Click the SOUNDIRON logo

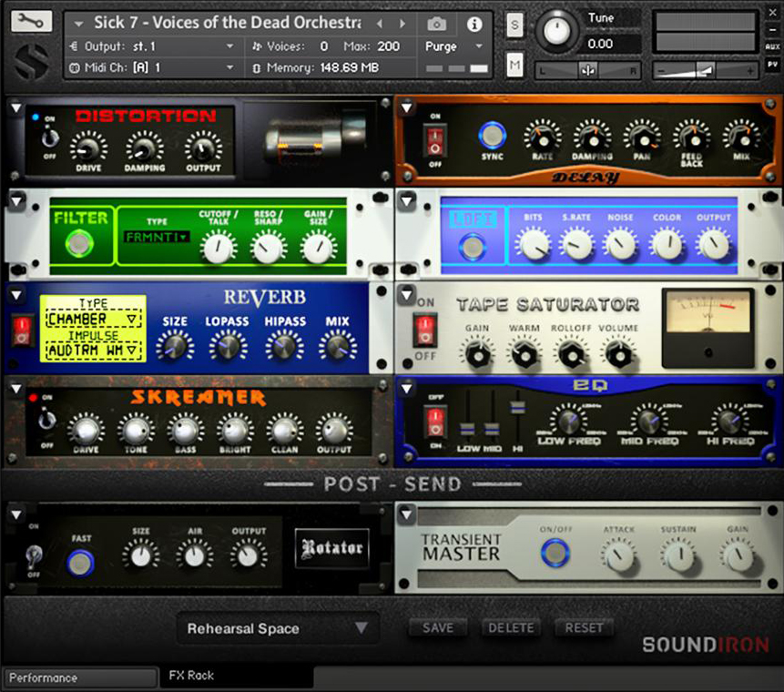706,644
